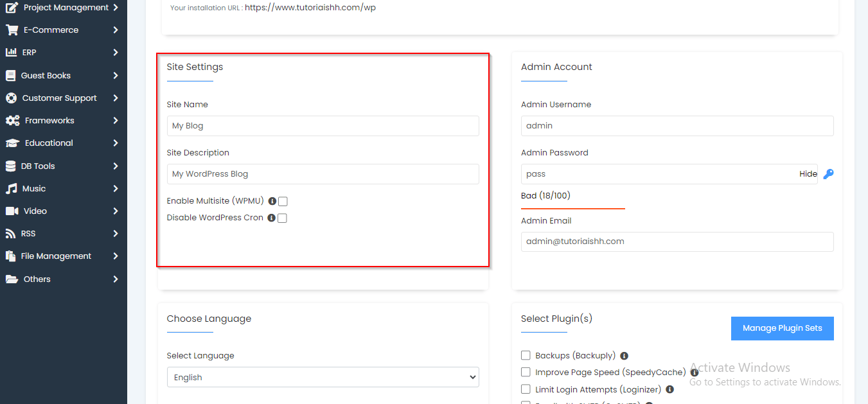The width and height of the screenshot is (868, 404).
Task: Click the key icon to generate password
Action: click(828, 174)
